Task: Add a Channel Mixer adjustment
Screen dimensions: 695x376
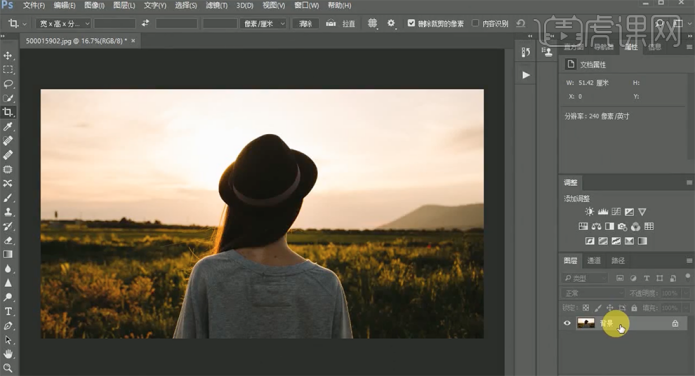Action: pyautogui.click(x=636, y=227)
